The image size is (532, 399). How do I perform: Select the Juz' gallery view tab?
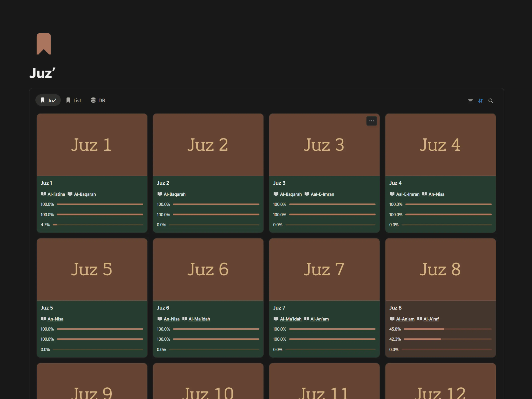[x=48, y=101]
